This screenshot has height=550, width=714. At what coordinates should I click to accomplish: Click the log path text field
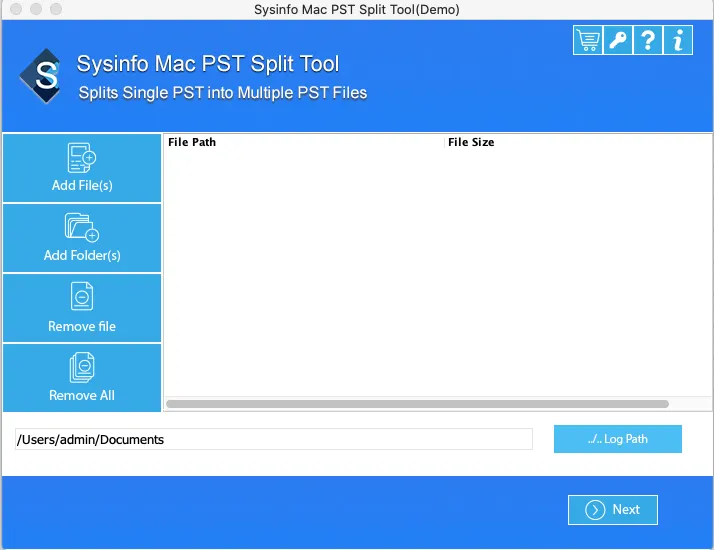click(274, 439)
